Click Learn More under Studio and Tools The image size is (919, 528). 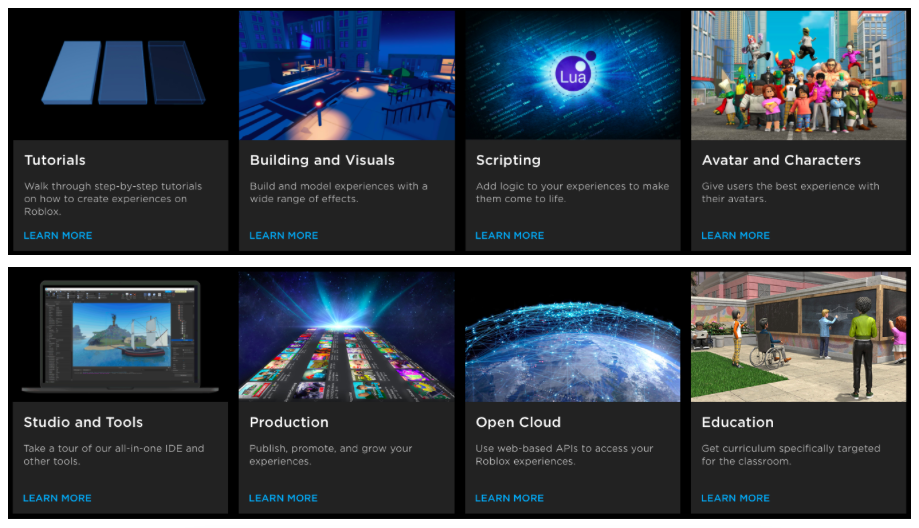pyautogui.click(x=57, y=498)
